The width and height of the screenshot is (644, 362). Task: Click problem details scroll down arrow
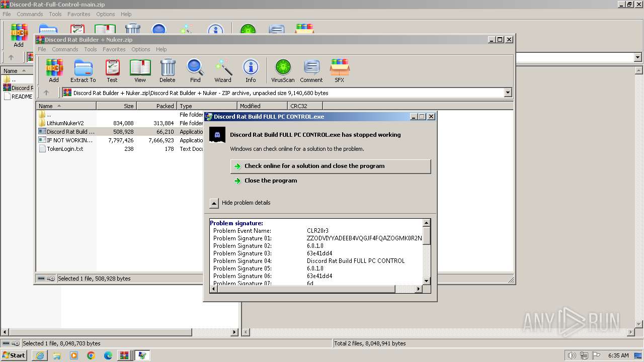[x=426, y=281]
